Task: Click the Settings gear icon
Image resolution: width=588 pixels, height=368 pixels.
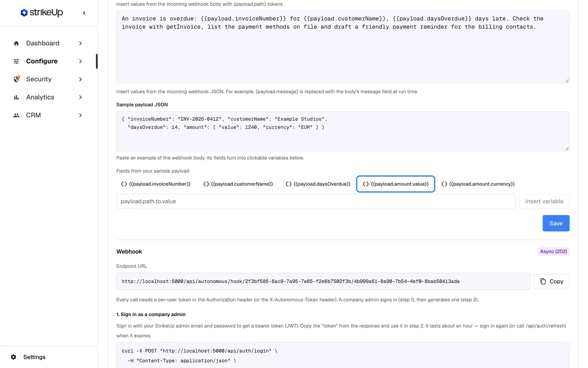Action: pyautogui.click(x=13, y=357)
